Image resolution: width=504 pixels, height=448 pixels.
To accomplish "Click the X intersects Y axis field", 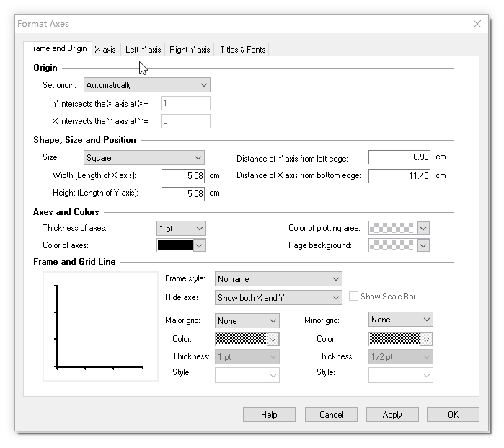I will [185, 121].
